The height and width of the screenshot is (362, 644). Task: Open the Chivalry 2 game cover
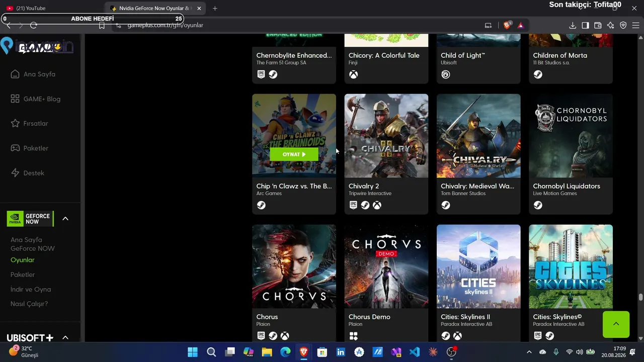pos(386,136)
